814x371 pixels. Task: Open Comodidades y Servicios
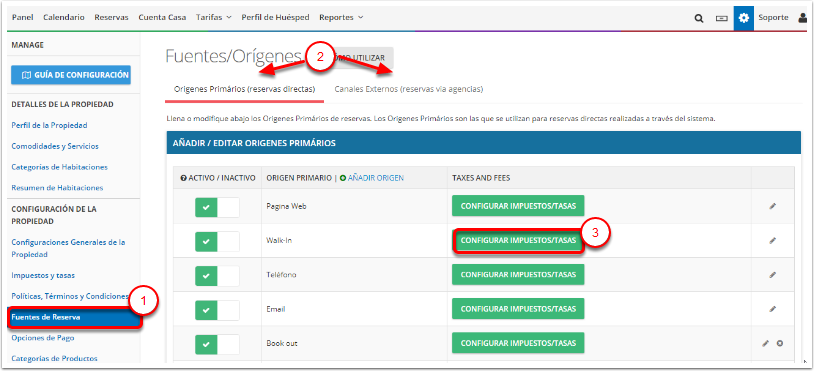(55, 146)
